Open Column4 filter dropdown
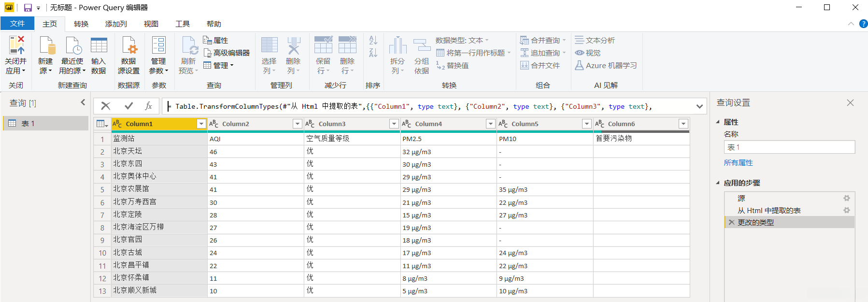 coord(491,124)
